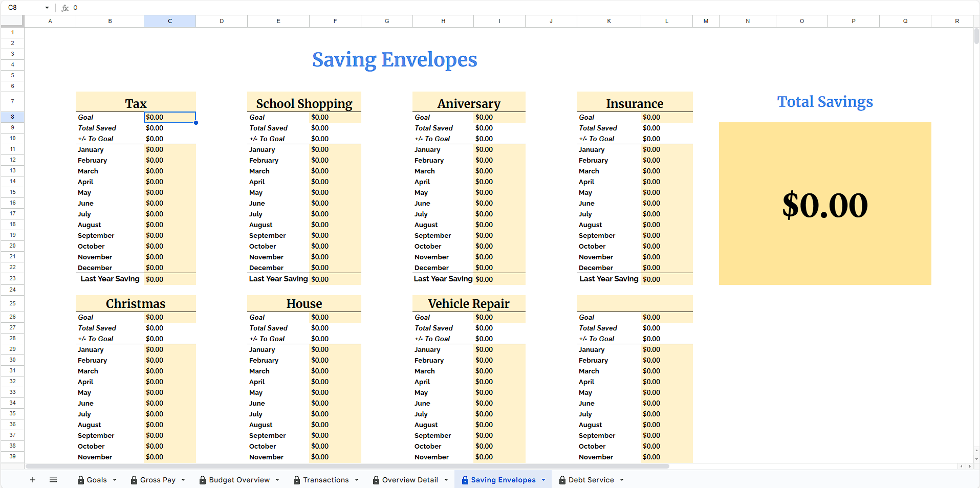The image size is (980, 488).
Task: Switch to the Transactions sheet tab
Action: [x=325, y=480]
